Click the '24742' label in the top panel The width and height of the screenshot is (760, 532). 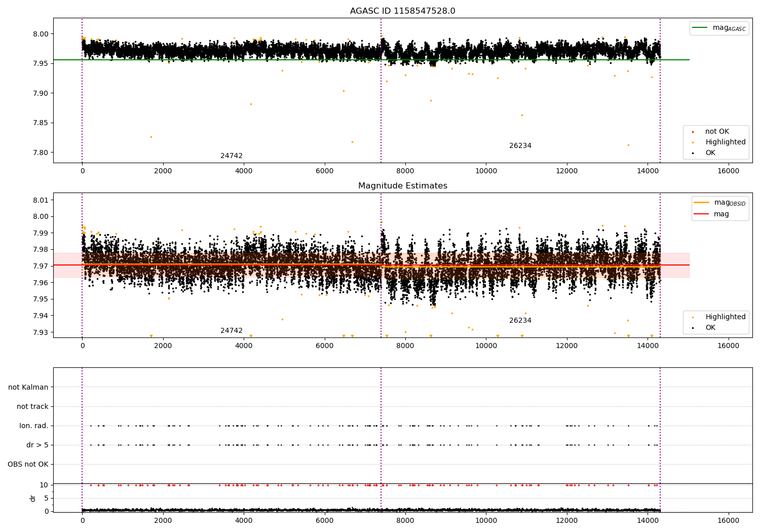point(232,156)
